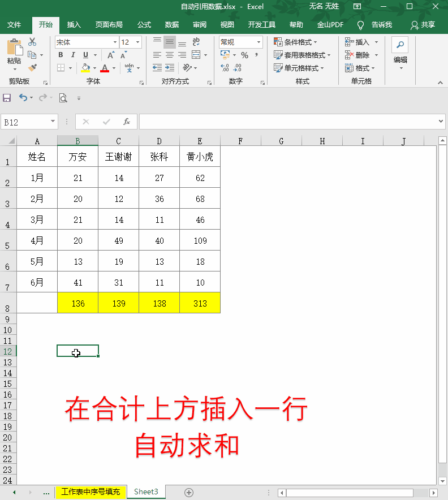
Task: Toggle Italic formatting
Action: [73, 55]
